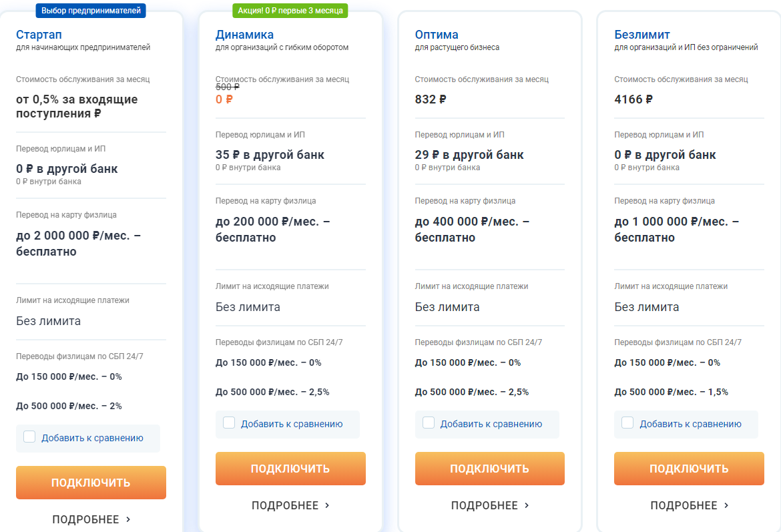
Task: Click 'Добавить к сравнению' label under Стартап
Action: pos(92,439)
